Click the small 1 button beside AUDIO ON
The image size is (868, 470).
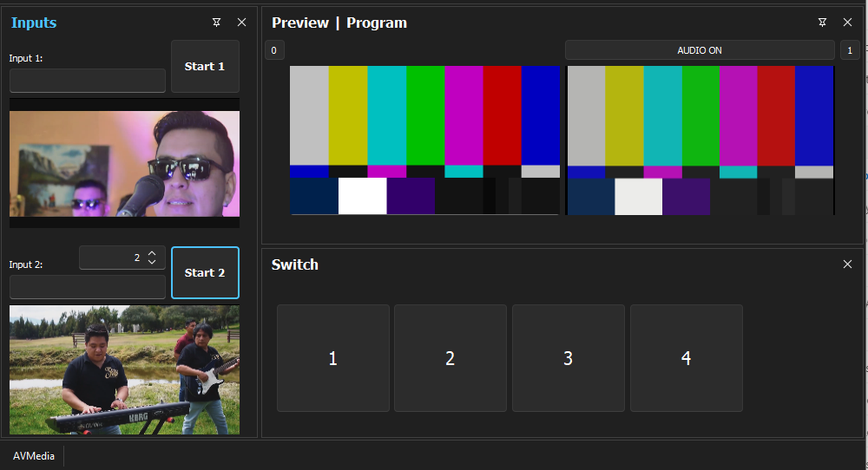click(849, 50)
